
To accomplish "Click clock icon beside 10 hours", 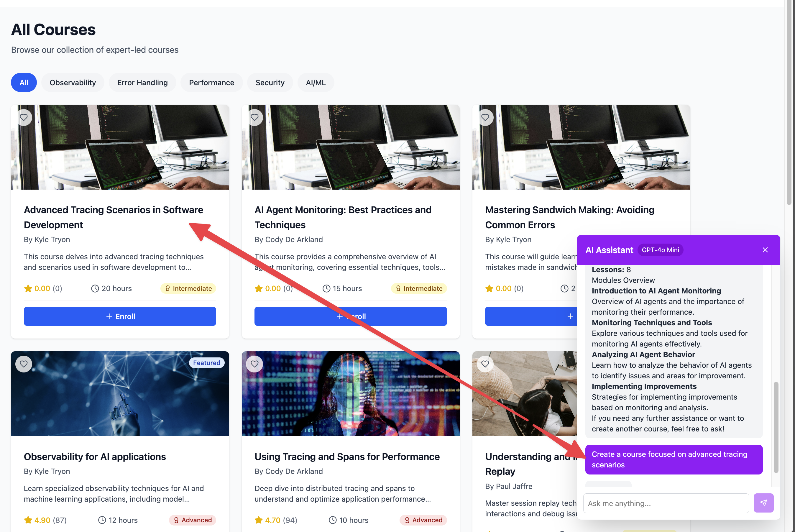I will tap(333, 520).
